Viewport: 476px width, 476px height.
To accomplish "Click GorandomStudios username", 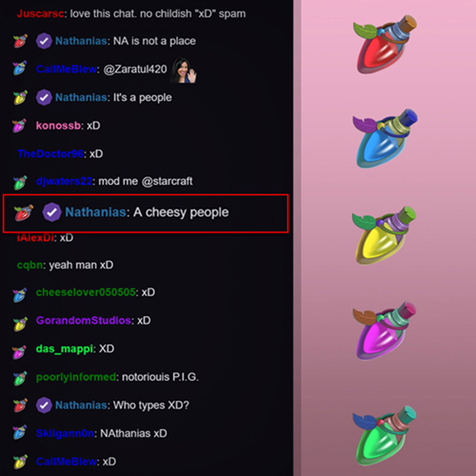I will pyautogui.click(x=83, y=320).
